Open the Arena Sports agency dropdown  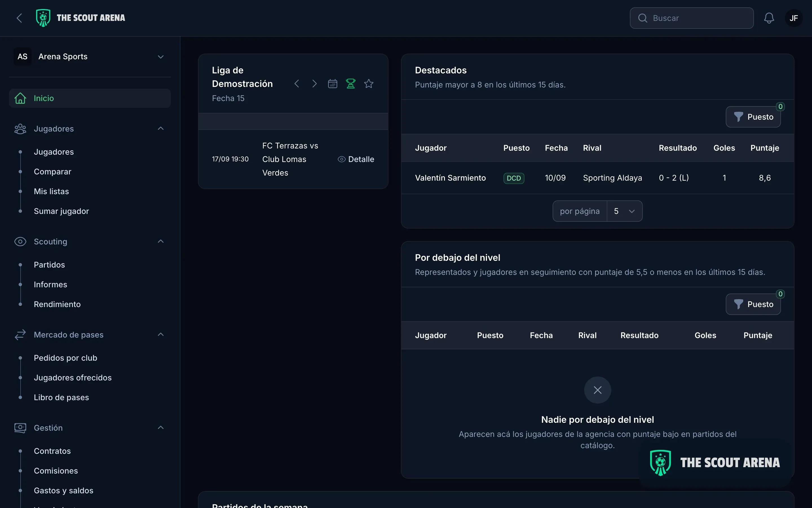coord(90,56)
